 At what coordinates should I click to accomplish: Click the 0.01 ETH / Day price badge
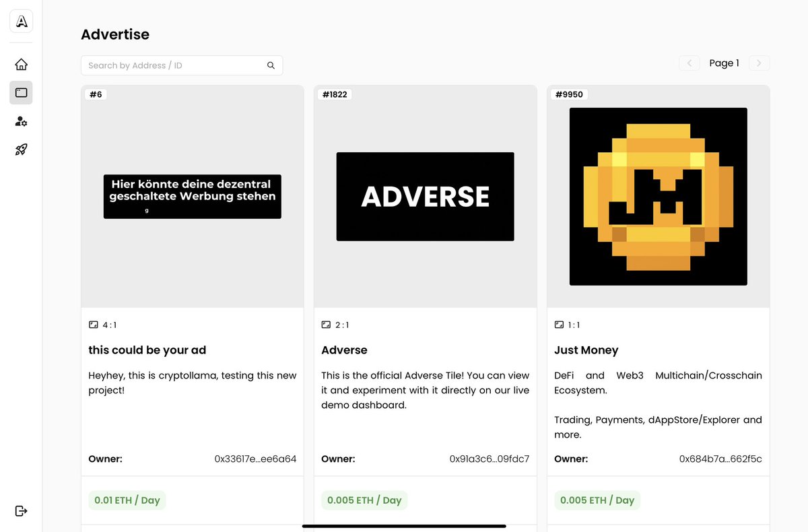pos(127,500)
